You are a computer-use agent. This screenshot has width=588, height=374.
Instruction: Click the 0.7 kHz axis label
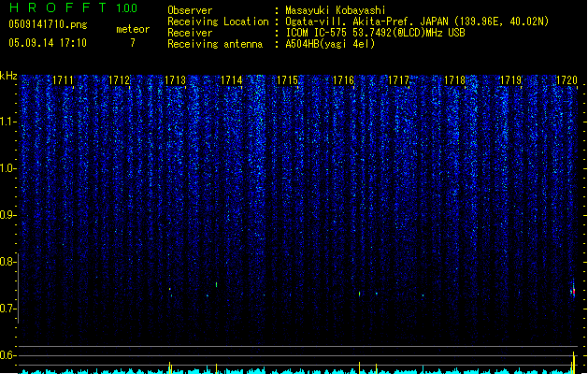pyautogui.click(x=7, y=309)
